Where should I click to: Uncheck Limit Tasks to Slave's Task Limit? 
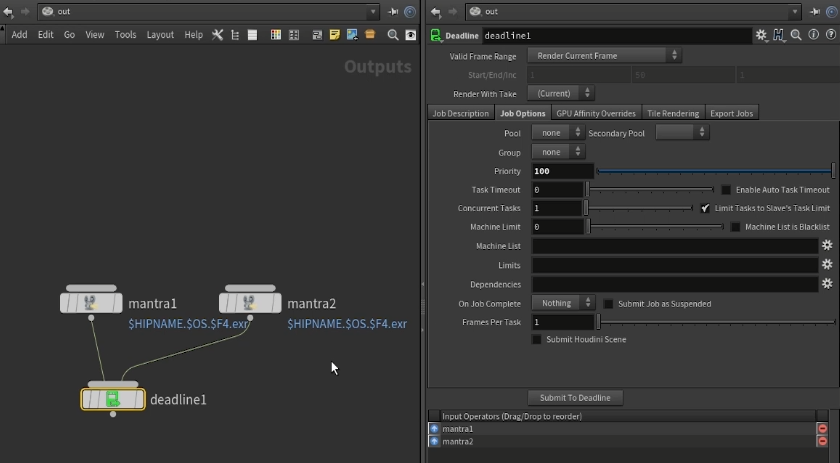(x=705, y=208)
